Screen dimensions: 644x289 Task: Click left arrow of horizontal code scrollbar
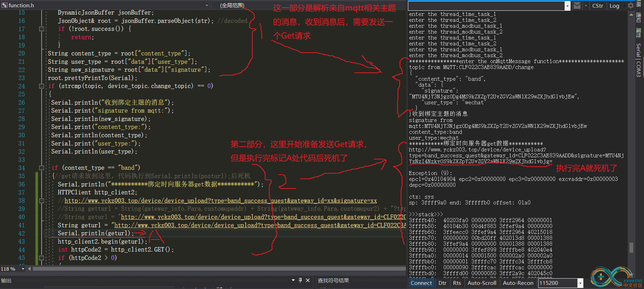[x=29, y=269]
